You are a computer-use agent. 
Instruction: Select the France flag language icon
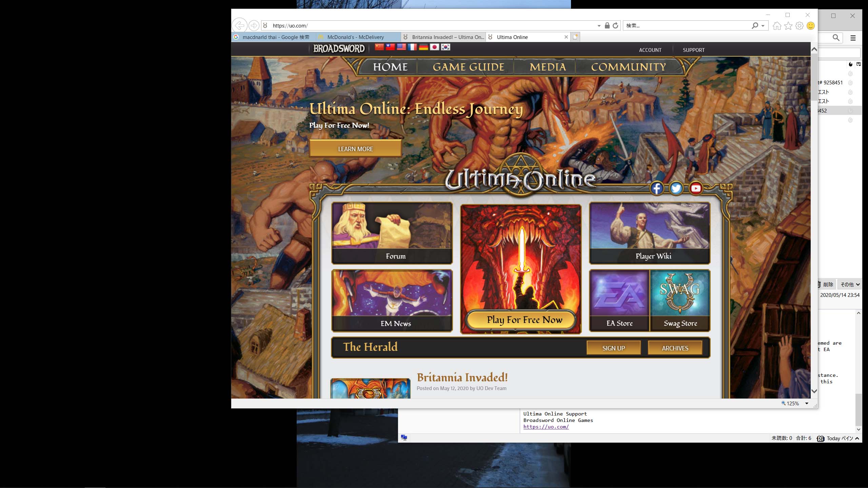(x=412, y=47)
